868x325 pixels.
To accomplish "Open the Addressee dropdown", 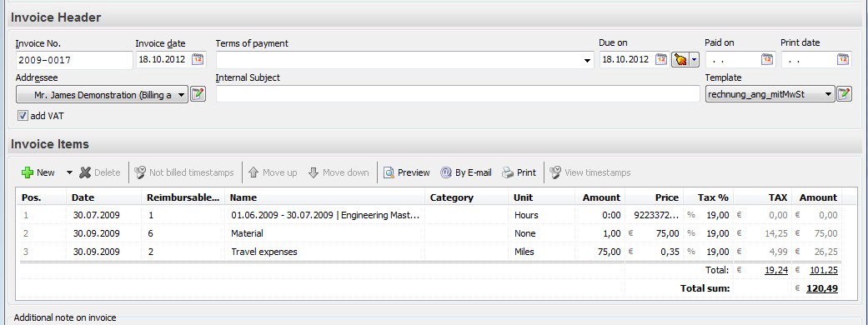I will click(103, 95).
